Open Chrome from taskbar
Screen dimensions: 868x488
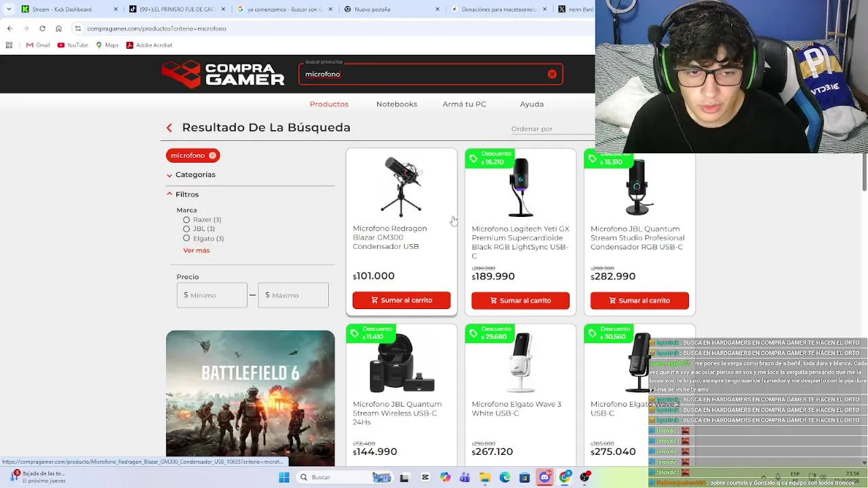point(565,477)
